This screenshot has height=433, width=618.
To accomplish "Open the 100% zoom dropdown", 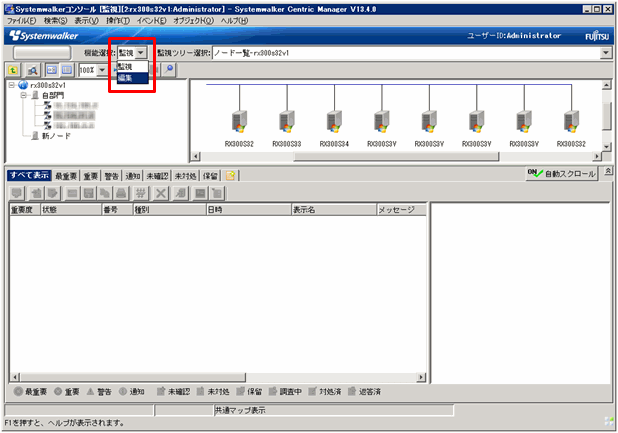I will (x=102, y=70).
